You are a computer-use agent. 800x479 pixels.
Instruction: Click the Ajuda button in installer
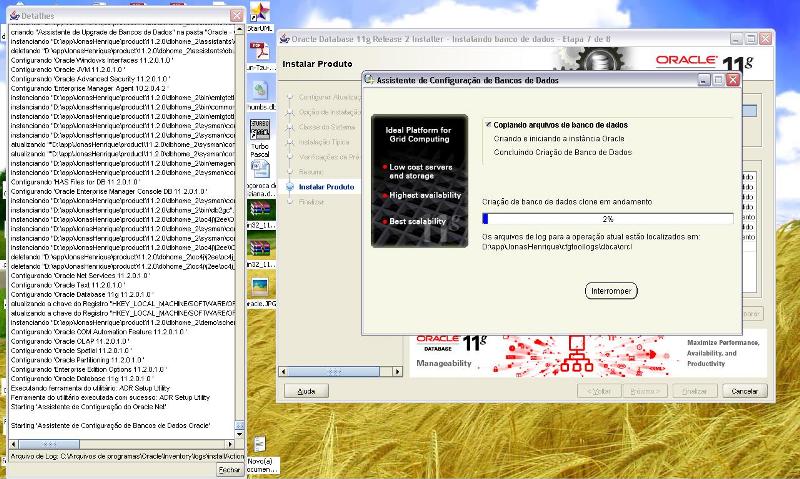[306, 391]
